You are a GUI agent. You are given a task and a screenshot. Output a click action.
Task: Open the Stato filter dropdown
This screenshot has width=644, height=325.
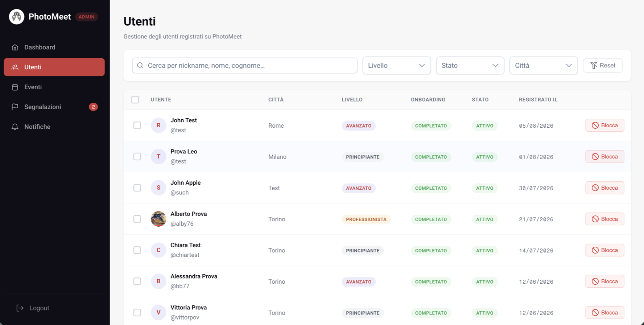click(470, 66)
